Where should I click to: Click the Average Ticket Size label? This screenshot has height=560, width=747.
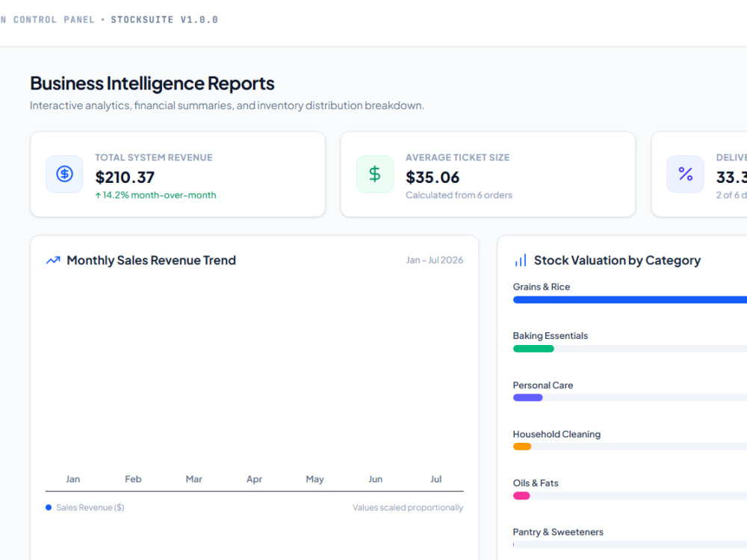point(457,158)
